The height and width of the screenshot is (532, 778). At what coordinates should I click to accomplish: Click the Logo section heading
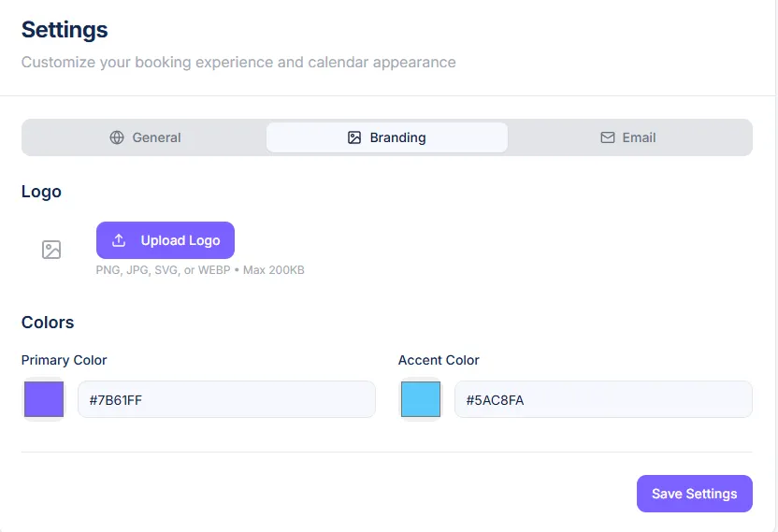(x=41, y=192)
